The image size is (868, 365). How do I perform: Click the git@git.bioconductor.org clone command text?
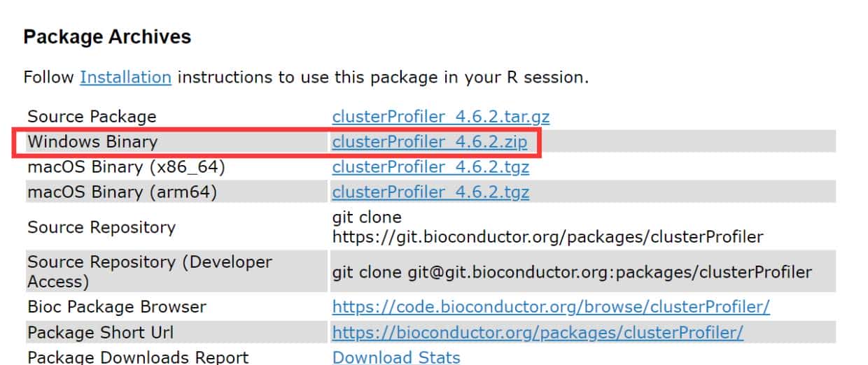tap(572, 271)
